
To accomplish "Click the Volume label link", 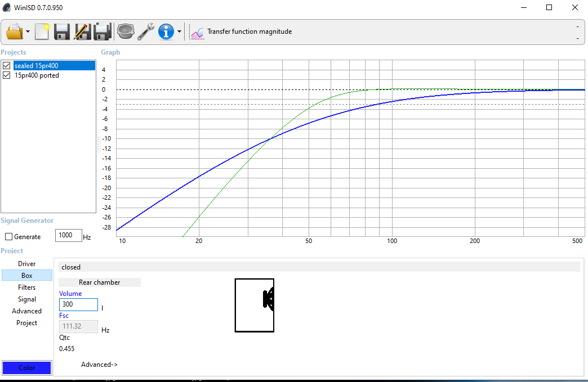I will (70, 294).
